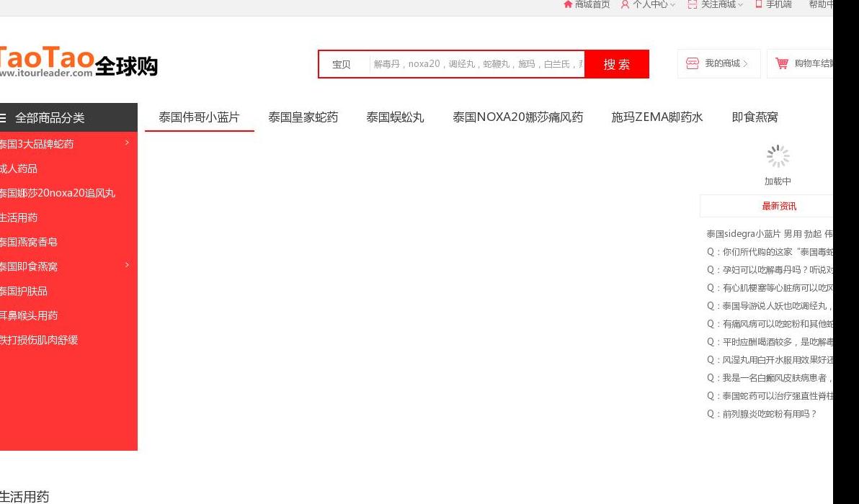Open the question about 泰国导游说人妖也吃调经丸
This screenshot has height=504, width=859.
click(770, 306)
